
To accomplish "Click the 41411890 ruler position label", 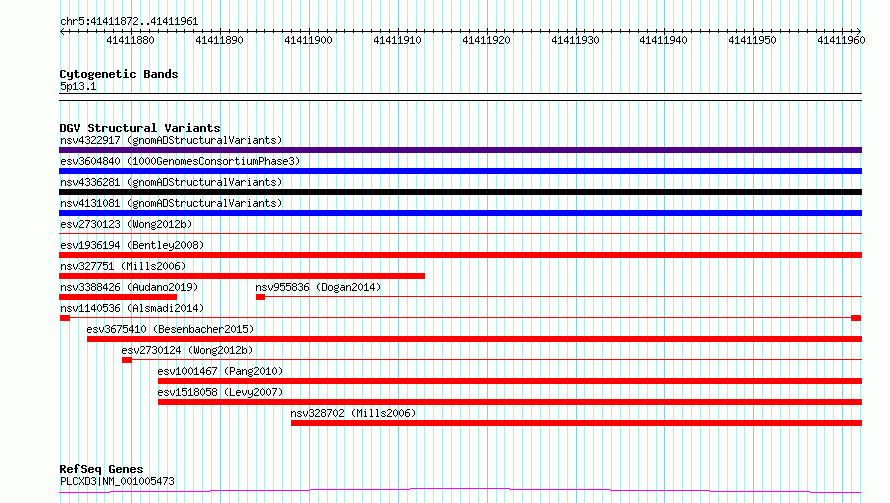I will coord(219,40).
